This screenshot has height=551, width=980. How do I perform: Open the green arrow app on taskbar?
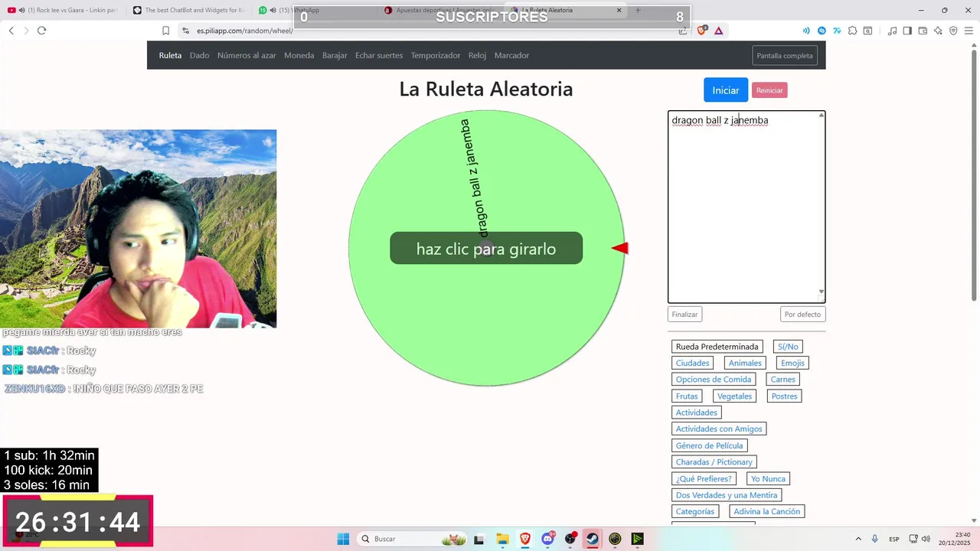pyautogui.click(x=637, y=539)
